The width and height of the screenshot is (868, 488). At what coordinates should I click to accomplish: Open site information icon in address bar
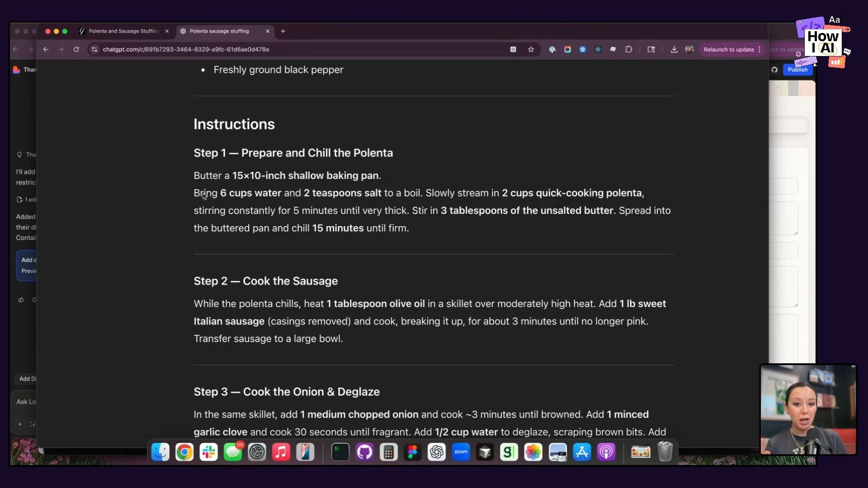pos(94,49)
